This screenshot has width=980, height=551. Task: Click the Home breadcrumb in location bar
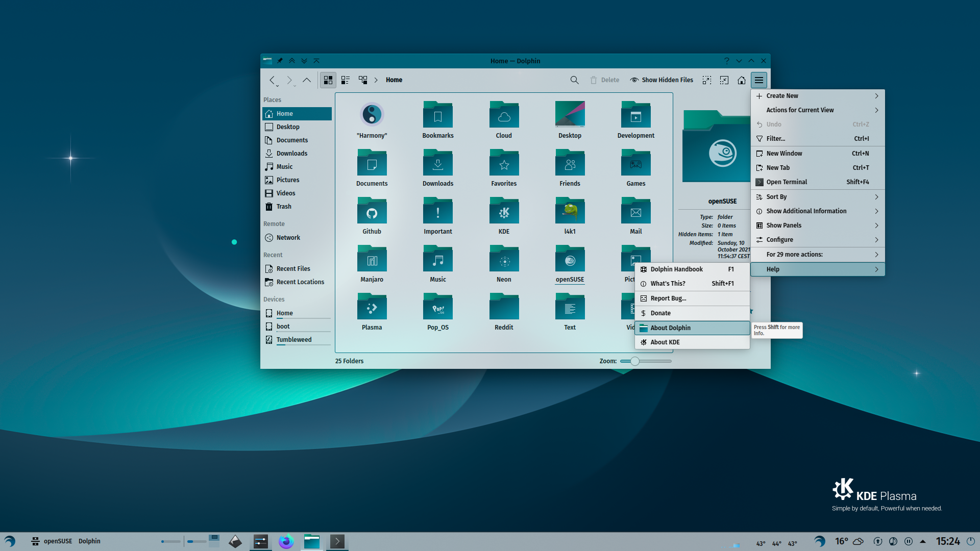[394, 80]
